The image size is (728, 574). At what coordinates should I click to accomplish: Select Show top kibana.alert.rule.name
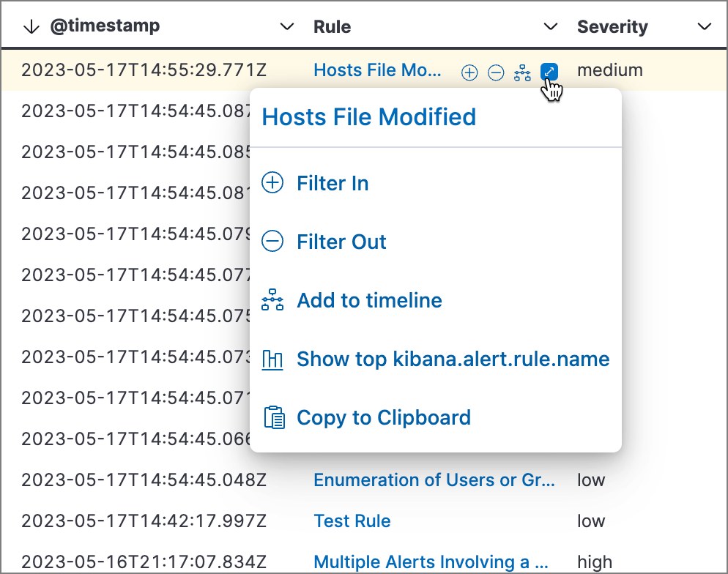click(x=453, y=359)
